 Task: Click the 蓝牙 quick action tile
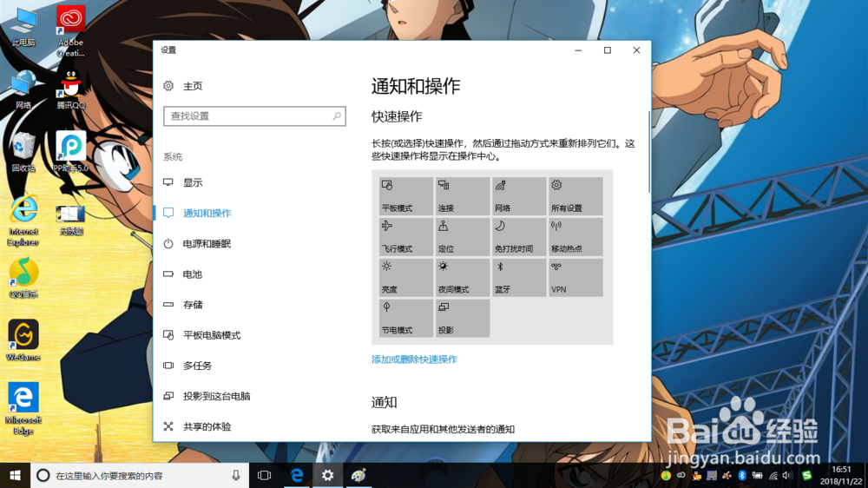519,278
